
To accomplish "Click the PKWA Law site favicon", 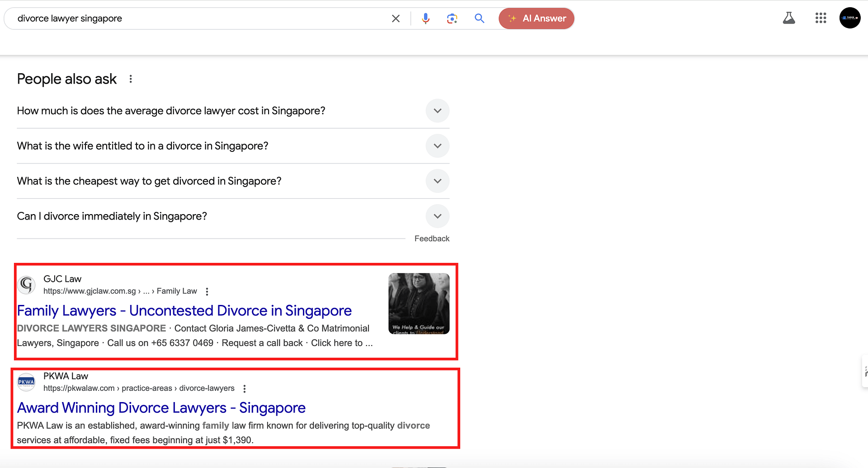I will (x=26, y=382).
